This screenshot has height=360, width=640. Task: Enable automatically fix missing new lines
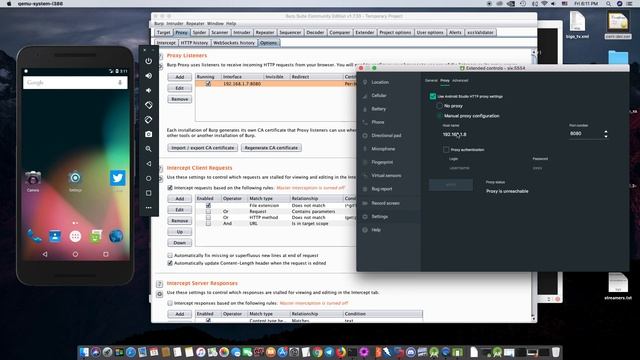(170, 256)
